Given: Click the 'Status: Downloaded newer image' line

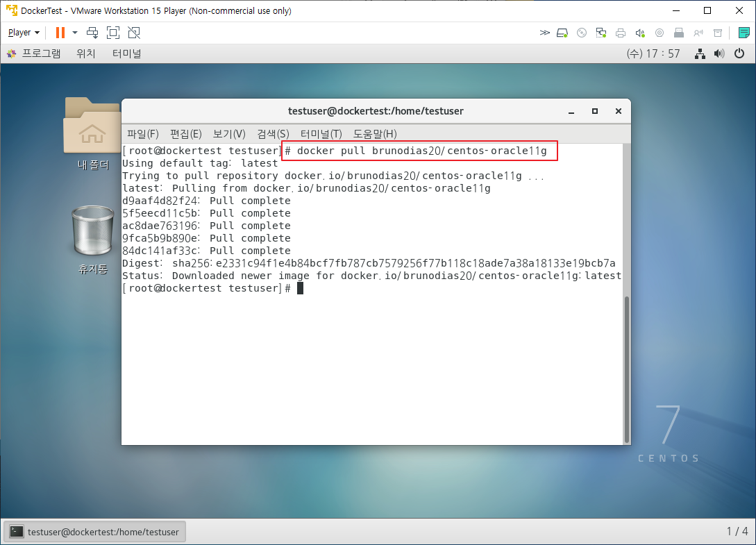Looking at the screenshot, I should pos(371,276).
